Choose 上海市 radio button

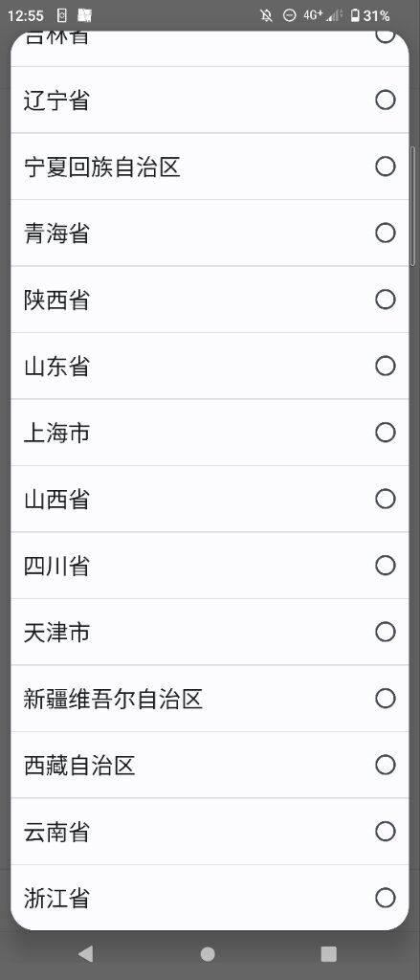click(x=385, y=433)
